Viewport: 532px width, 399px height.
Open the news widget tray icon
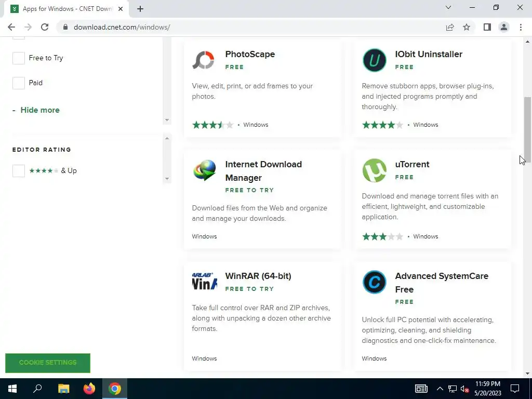pyautogui.click(x=421, y=389)
